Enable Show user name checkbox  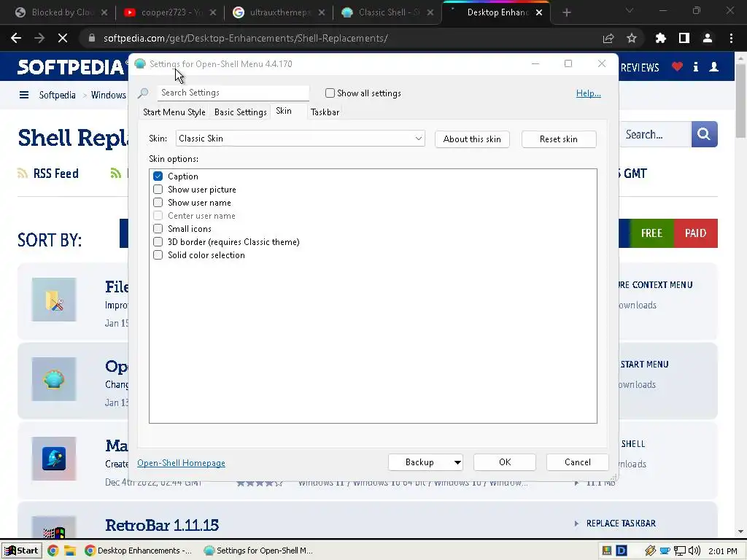pos(158,203)
